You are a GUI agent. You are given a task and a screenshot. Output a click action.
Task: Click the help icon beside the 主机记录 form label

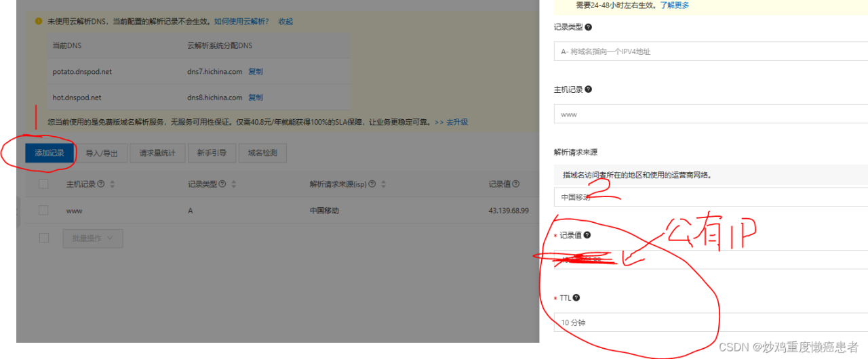(x=588, y=89)
